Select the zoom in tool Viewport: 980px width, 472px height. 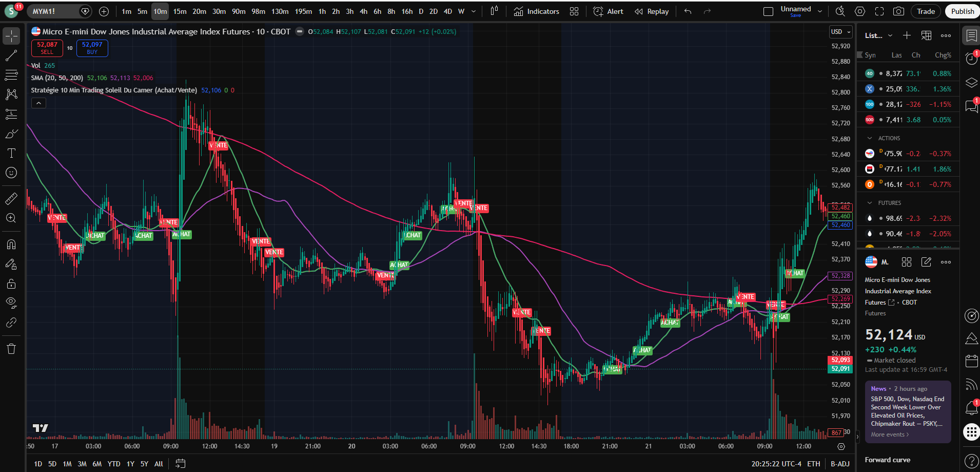11,218
